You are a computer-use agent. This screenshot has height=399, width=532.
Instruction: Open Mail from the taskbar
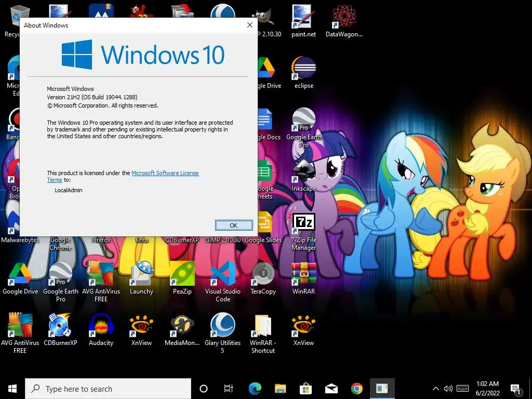coord(331,389)
